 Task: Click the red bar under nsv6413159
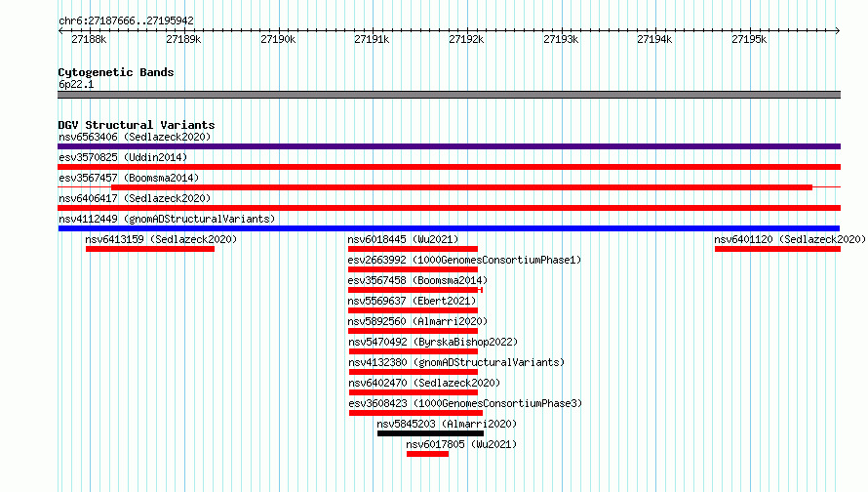[x=150, y=249]
